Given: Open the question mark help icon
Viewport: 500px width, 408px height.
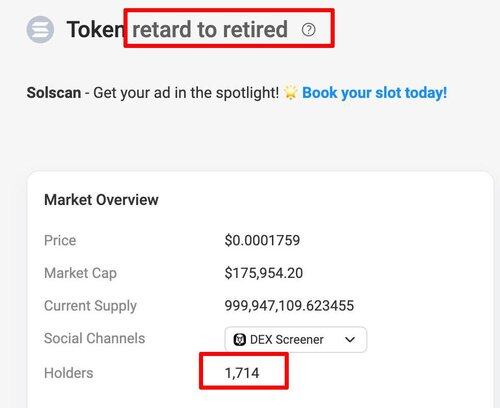Looking at the screenshot, I should pos(308,30).
